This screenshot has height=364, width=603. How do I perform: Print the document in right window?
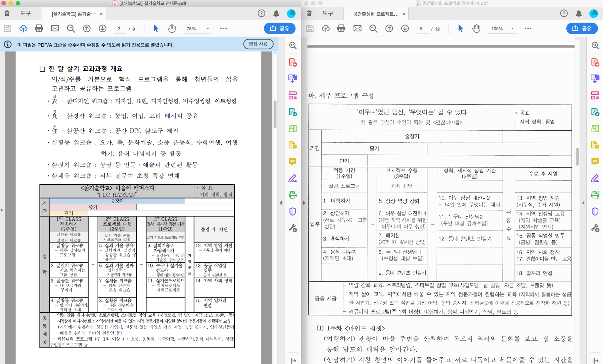click(x=341, y=29)
